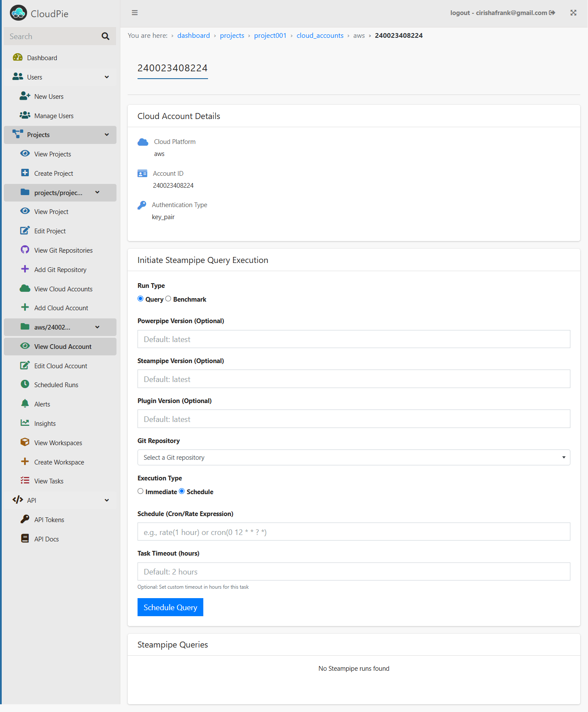Image resolution: width=588 pixels, height=712 pixels.
Task: Select the Benchmark run type radio
Action: [168, 299]
